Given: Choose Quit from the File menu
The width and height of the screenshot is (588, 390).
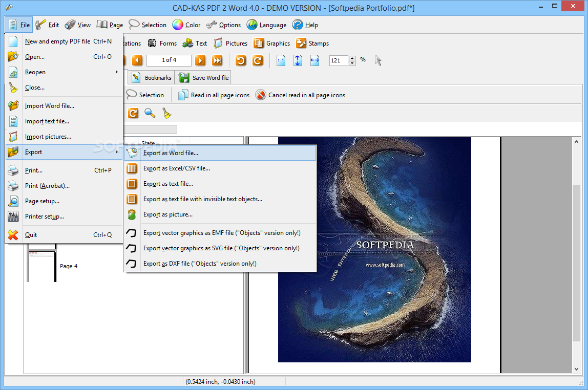Looking at the screenshot, I should click(x=64, y=235).
